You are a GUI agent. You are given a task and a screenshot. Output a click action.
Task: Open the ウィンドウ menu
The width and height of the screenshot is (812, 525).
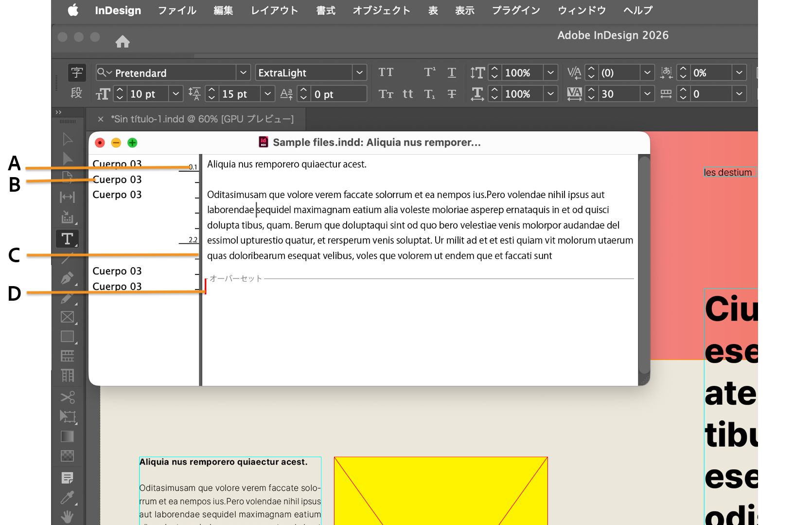point(582,10)
